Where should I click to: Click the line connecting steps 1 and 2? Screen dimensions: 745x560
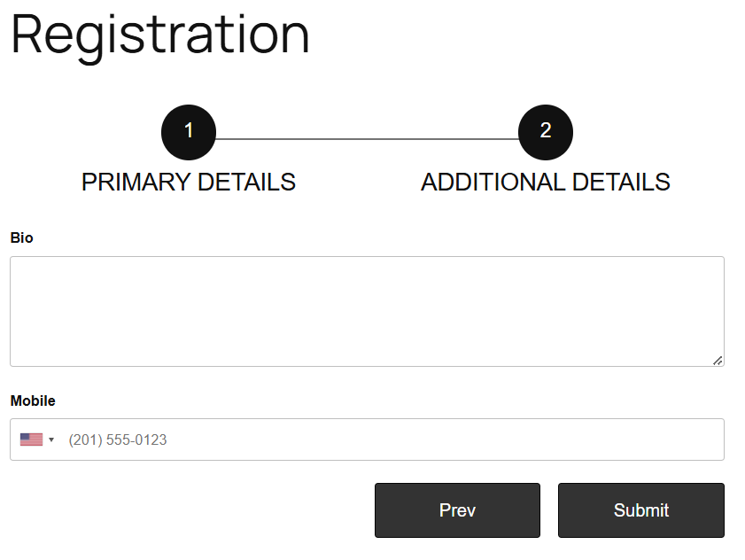point(367,139)
